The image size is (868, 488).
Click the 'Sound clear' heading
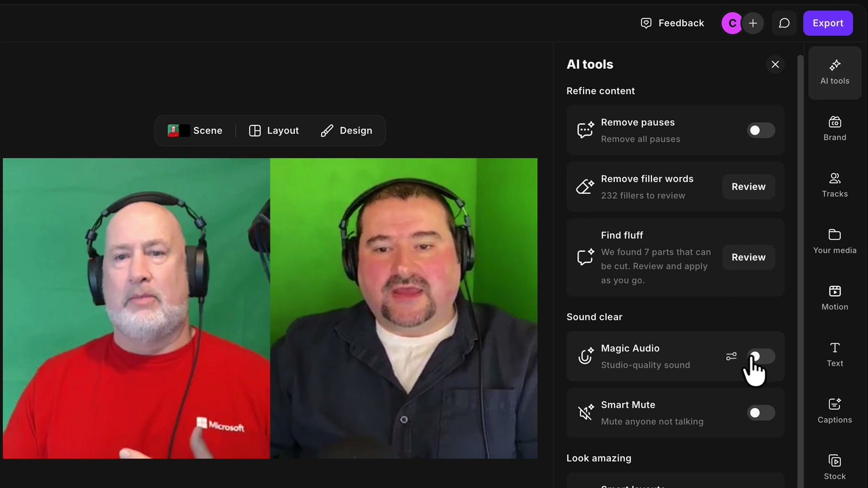point(594,317)
